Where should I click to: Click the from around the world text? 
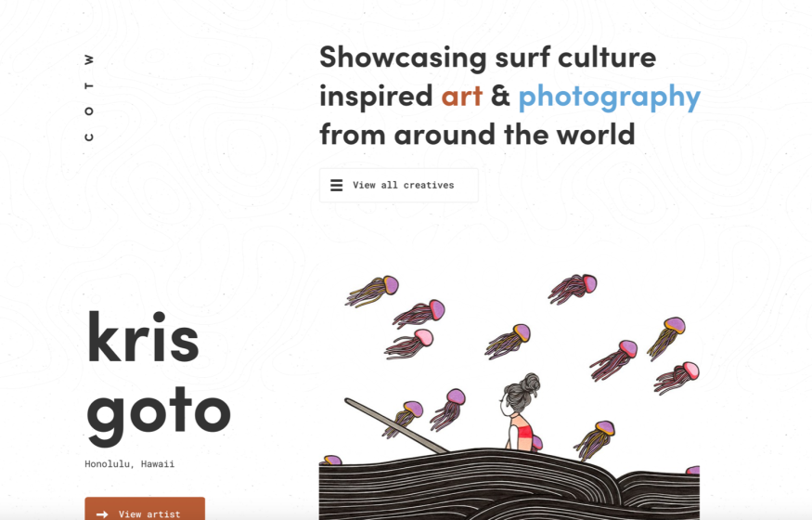pos(477,135)
